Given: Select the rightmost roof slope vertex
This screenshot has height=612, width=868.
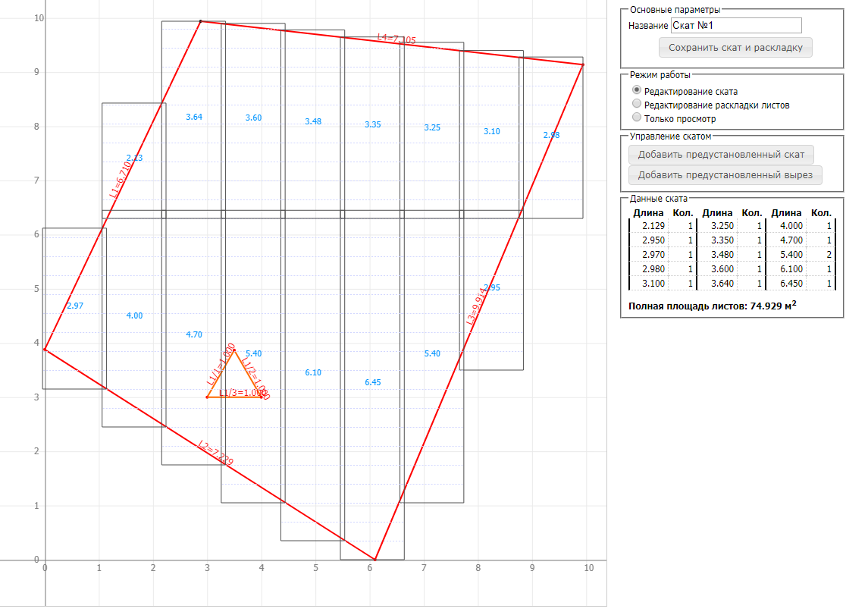Looking at the screenshot, I should 582,64.
